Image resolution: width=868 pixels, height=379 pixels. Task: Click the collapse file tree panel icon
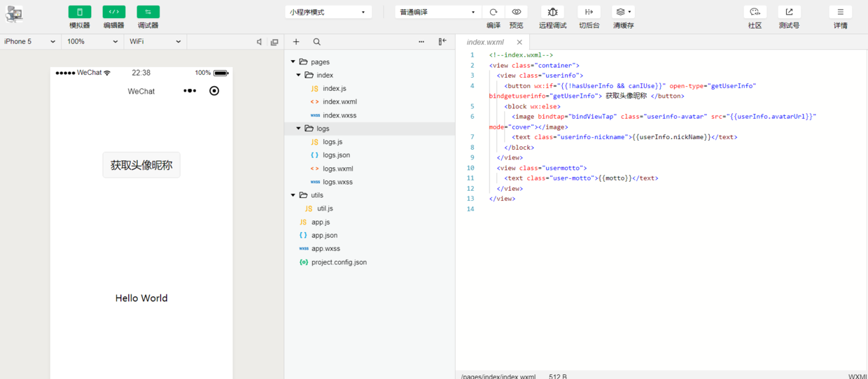[x=442, y=42]
